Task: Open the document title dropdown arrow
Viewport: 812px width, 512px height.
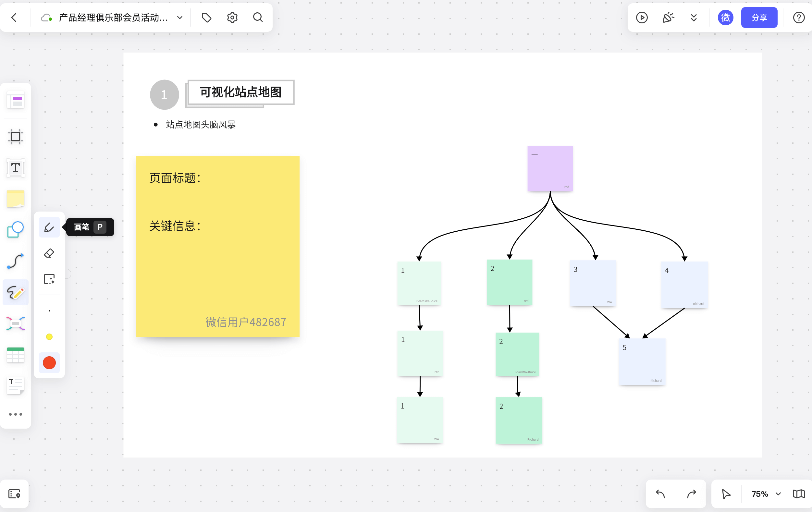Action: (180, 18)
